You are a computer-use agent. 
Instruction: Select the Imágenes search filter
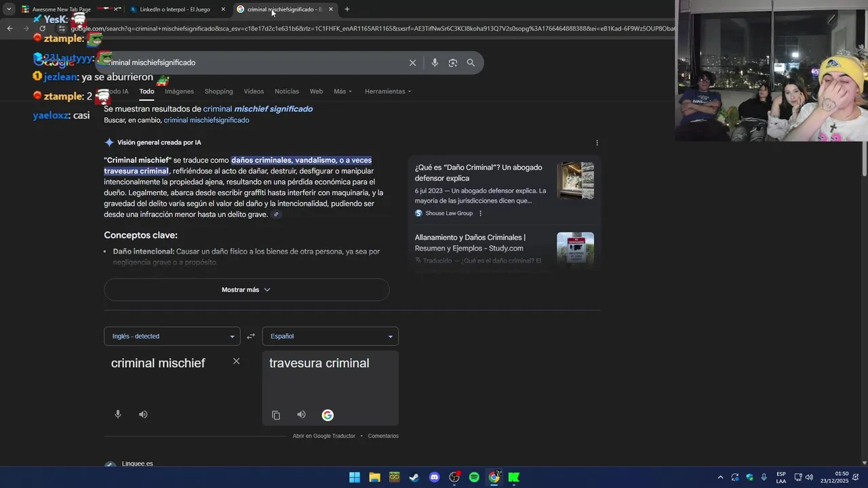[x=179, y=91]
